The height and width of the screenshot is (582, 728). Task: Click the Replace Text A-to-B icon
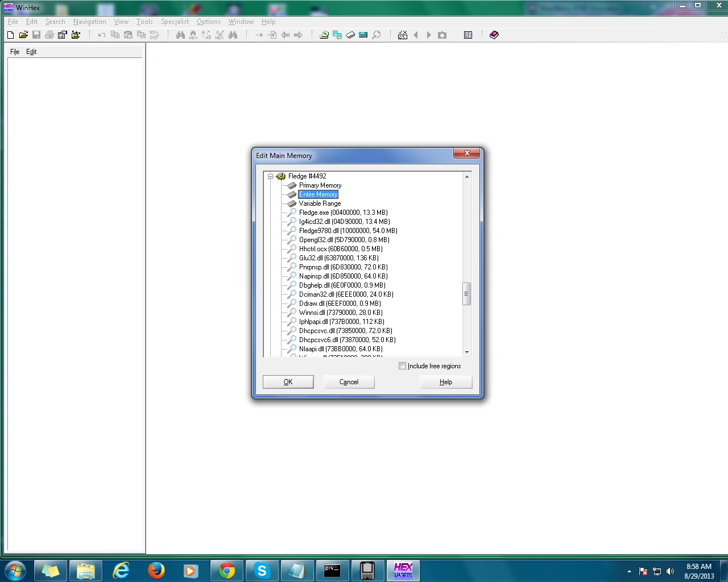click(206, 35)
